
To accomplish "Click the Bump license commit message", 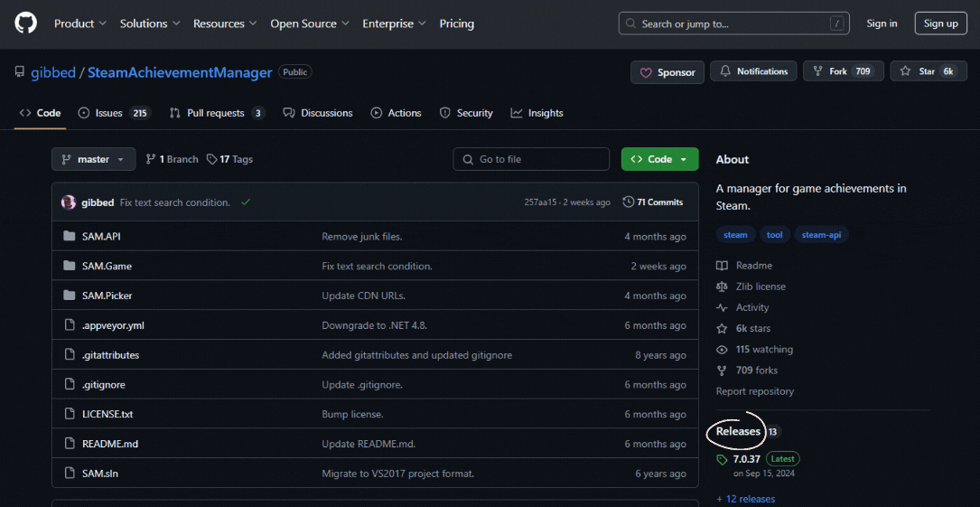I will [352, 415].
